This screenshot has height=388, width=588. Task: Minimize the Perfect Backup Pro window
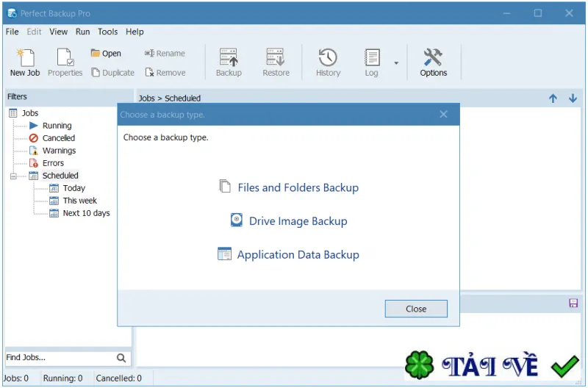pyautogui.click(x=506, y=13)
